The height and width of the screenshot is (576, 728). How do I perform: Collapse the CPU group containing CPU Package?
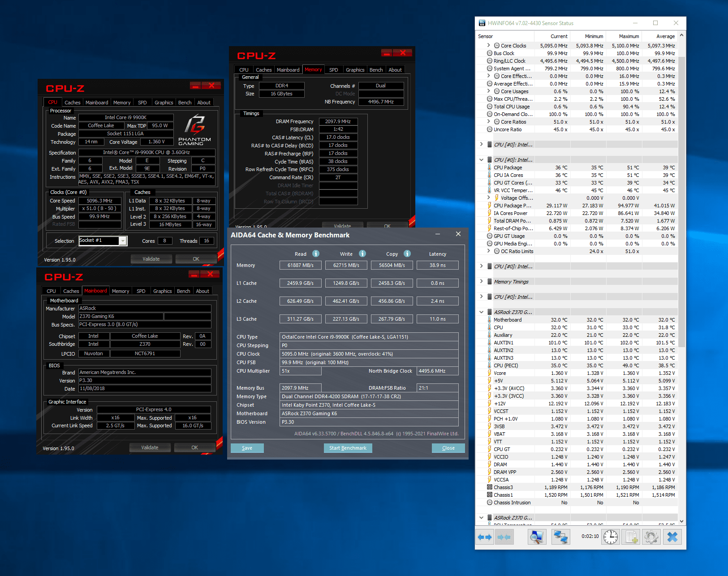[481, 160]
